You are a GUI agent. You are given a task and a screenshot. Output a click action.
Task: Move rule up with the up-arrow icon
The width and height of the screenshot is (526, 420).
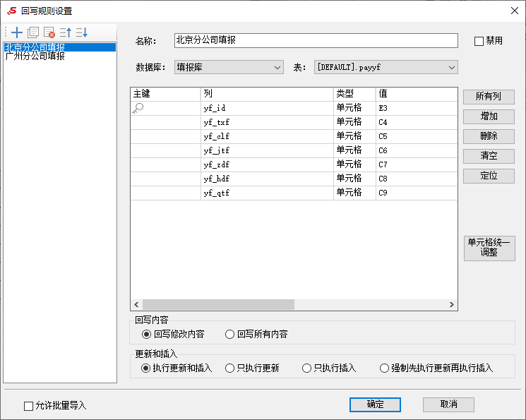click(x=66, y=32)
